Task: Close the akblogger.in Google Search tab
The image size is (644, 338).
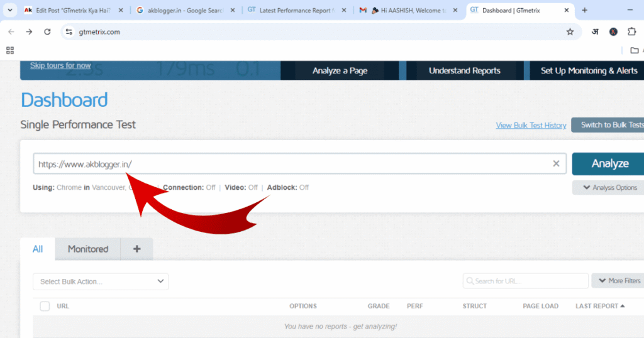Action: click(233, 10)
